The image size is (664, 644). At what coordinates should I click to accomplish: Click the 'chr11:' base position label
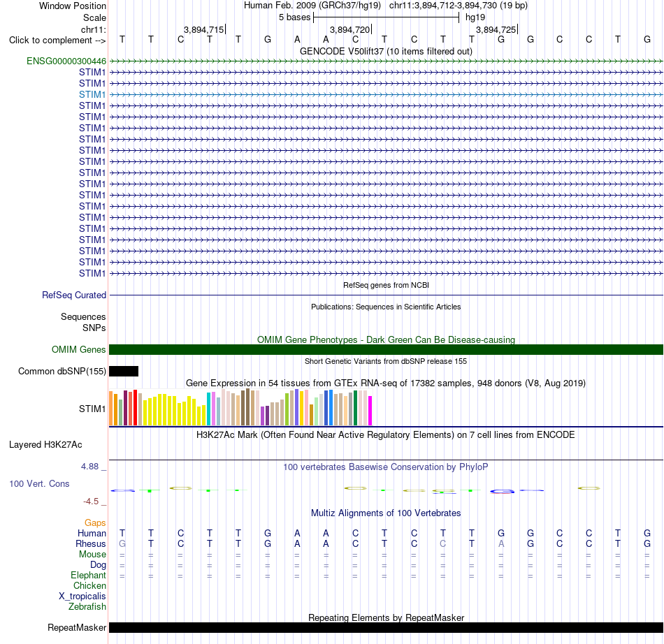pos(93,29)
